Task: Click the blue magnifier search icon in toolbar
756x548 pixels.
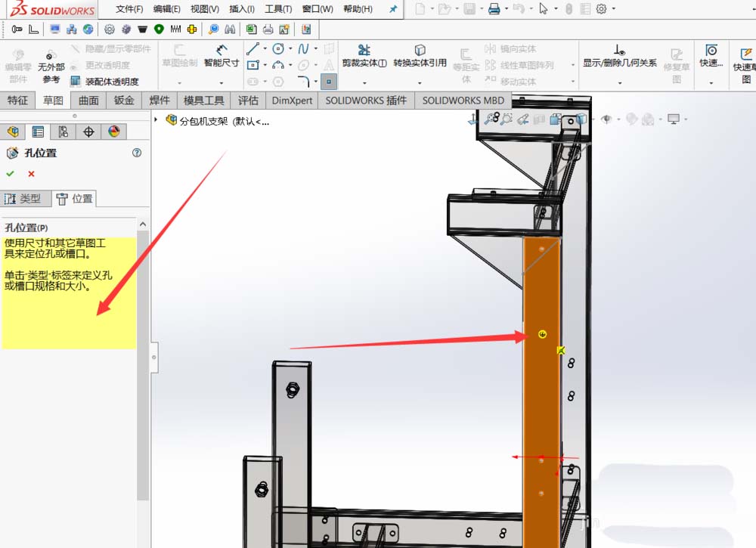Action: [x=213, y=29]
